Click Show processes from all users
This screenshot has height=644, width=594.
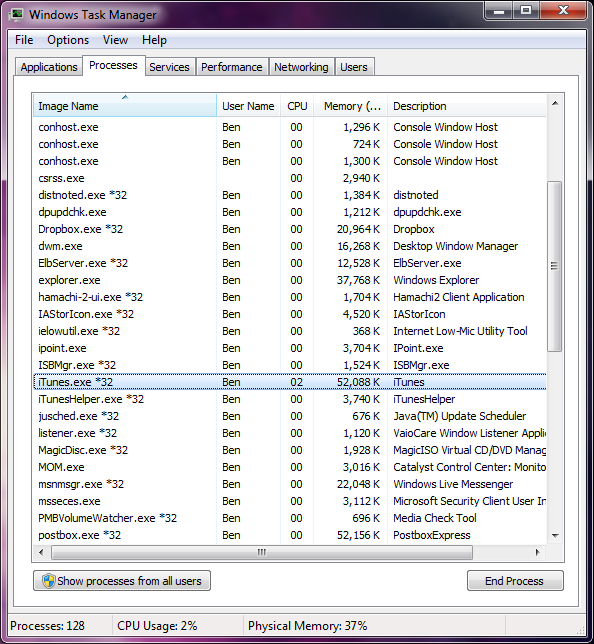coord(122,581)
